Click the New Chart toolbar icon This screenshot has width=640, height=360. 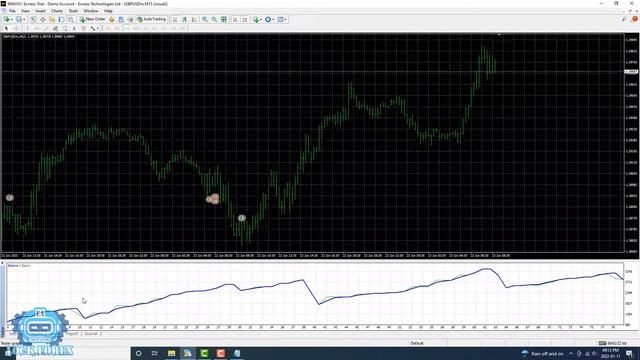tap(6, 19)
